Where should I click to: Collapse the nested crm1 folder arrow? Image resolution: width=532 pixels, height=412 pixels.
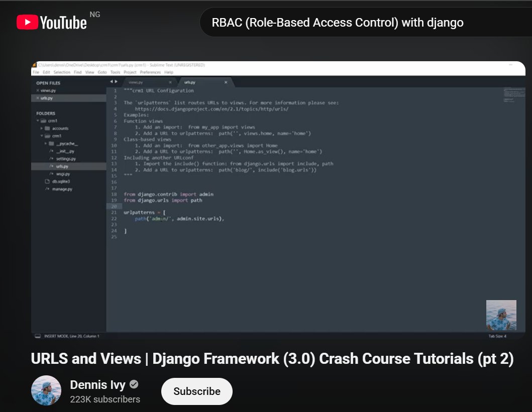pos(41,136)
